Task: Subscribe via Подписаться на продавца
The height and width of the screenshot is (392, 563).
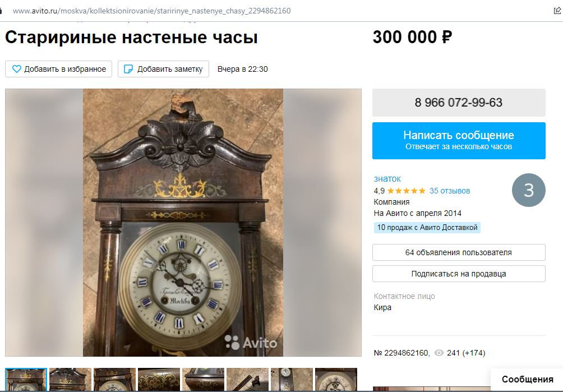Action: tap(459, 274)
